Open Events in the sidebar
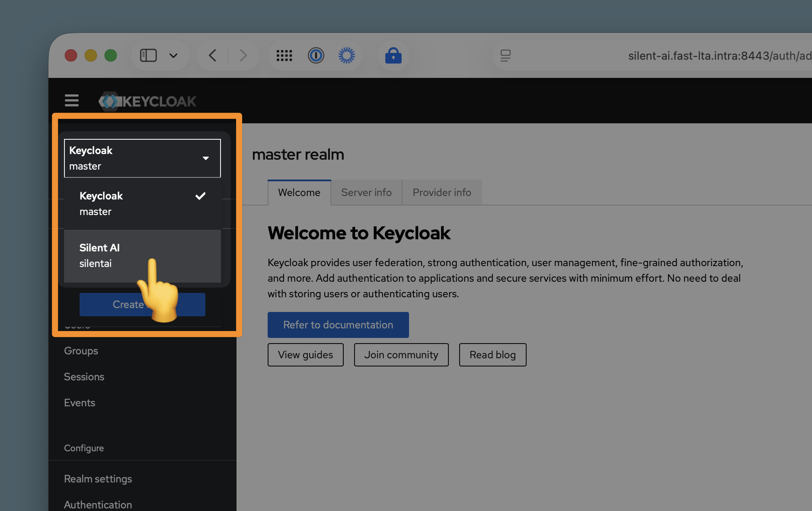The image size is (812, 511). [x=80, y=403]
